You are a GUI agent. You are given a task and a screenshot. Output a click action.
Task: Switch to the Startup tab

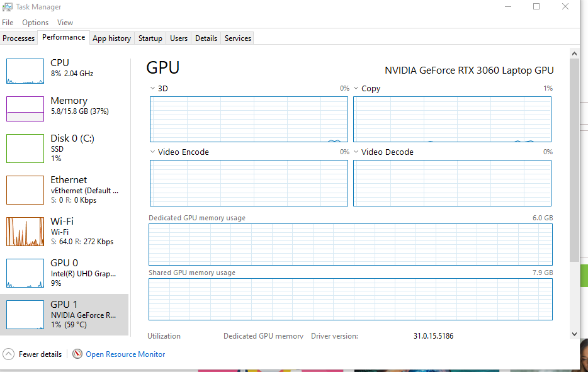pos(150,38)
